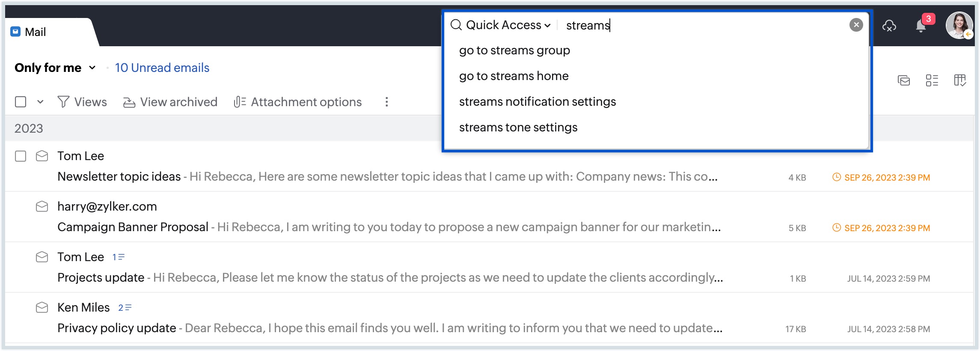
Task: Choose go to streams group suggestion
Action: point(514,51)
